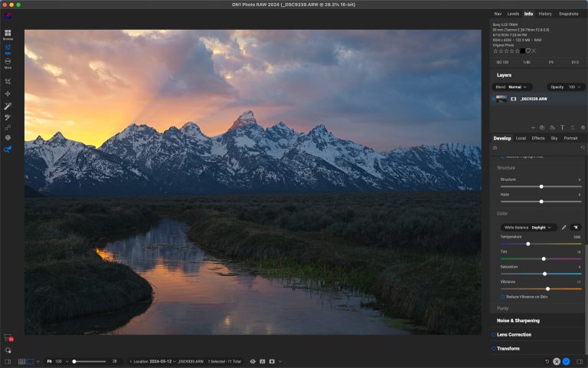This screenshot has height=368, width=588.
Task: Add a text layer T icon
Action: tap(562, 128)
